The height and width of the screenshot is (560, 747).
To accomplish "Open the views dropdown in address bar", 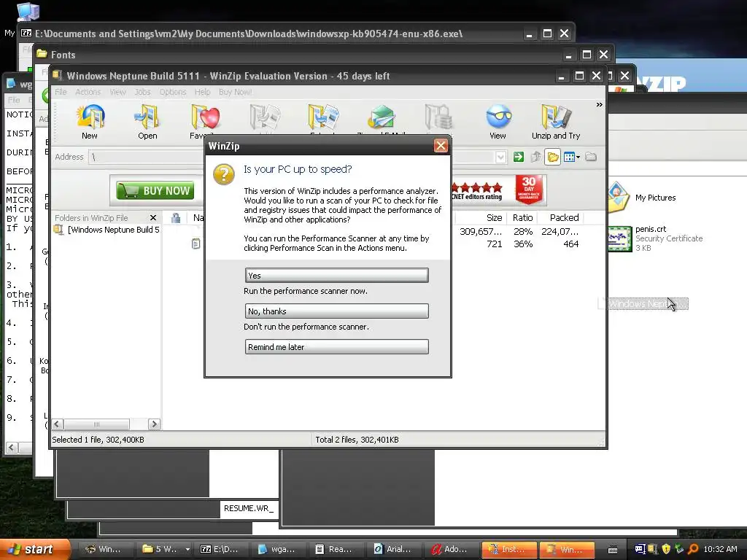I will [x=578, y=157].
